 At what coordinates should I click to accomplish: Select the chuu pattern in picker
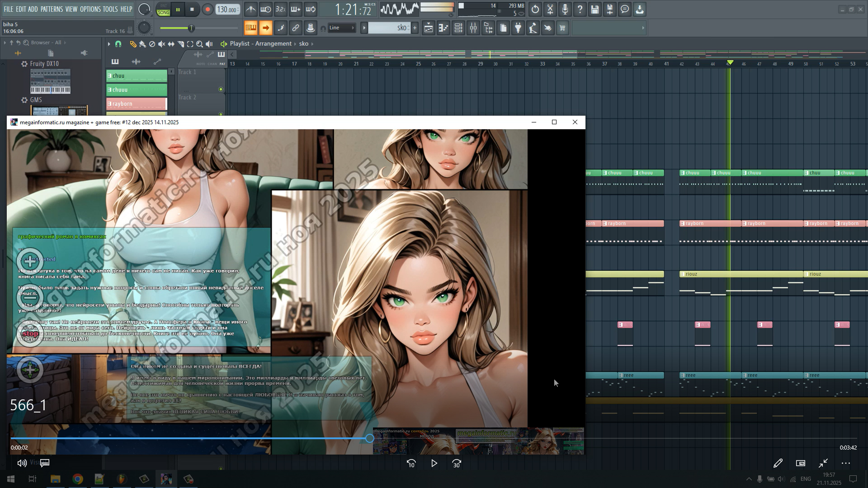137,75
